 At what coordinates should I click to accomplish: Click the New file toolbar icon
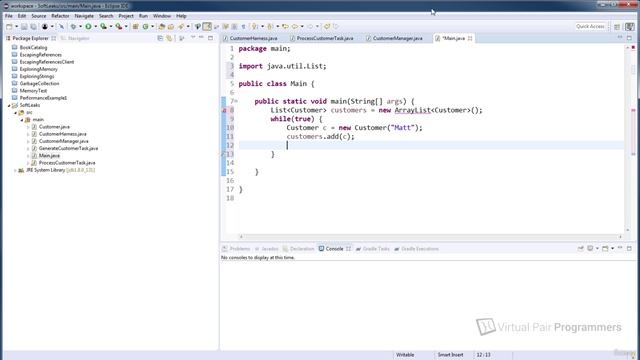9,27
